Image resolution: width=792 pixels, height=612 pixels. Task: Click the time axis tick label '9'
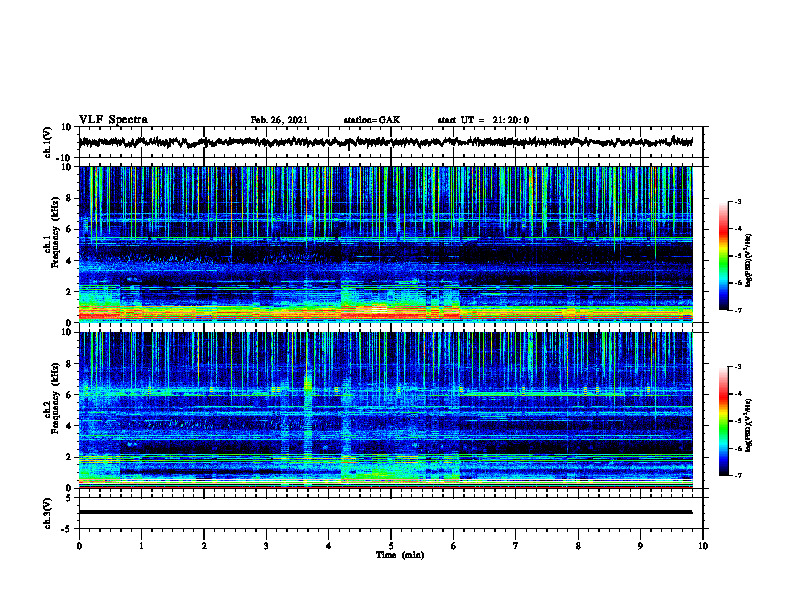(640, 546)
